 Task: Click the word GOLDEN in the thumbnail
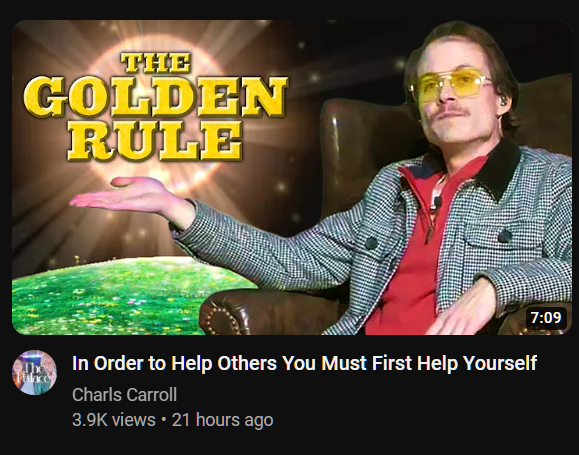tap(155, 97)
